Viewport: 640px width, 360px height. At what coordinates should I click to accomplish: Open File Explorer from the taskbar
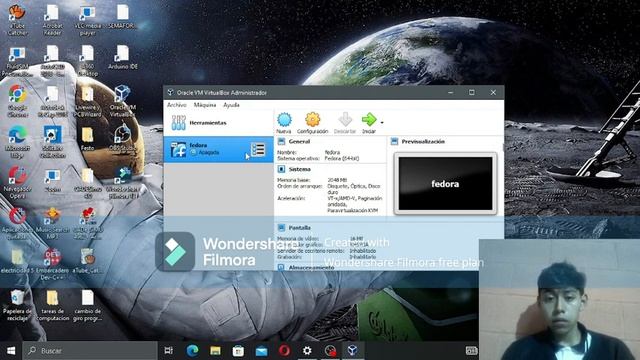[x=215, y=351]
